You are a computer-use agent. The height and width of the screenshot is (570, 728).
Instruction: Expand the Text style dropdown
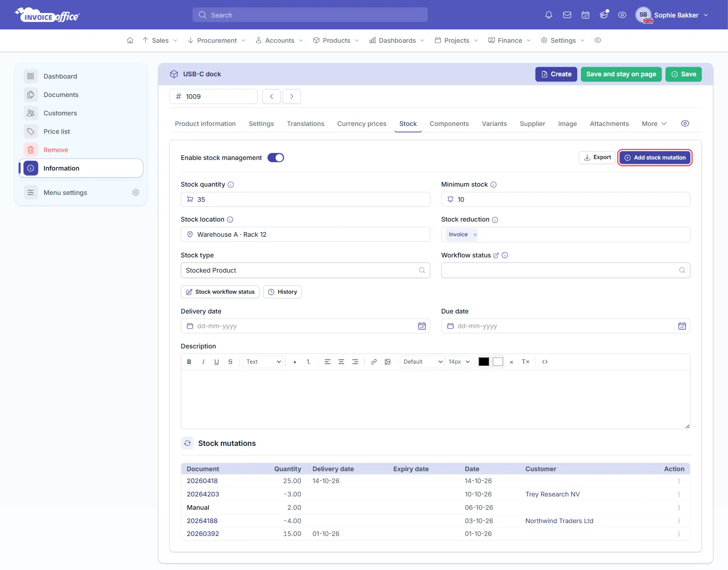(x=263, y=362)
